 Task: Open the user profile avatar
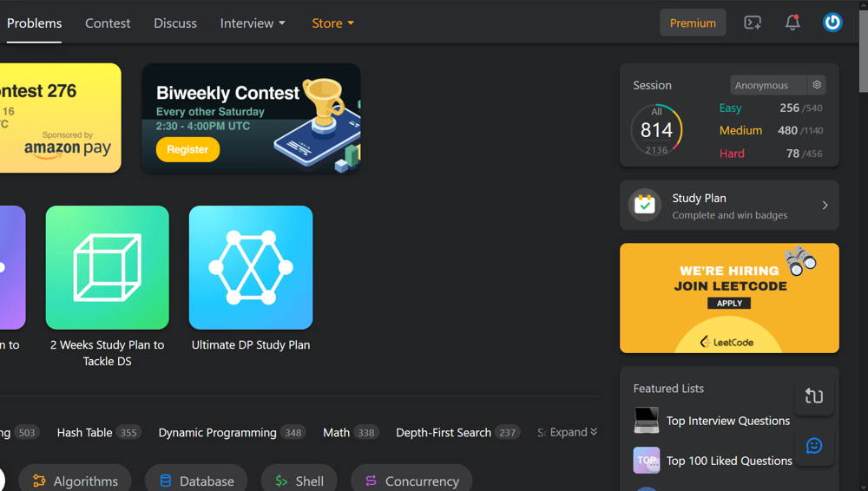[832, 23]
